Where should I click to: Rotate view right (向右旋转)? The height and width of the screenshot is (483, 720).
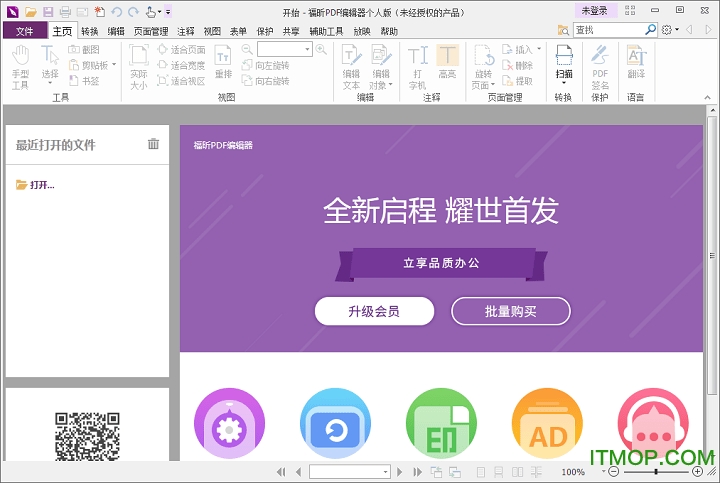click(x=265, y=81)
